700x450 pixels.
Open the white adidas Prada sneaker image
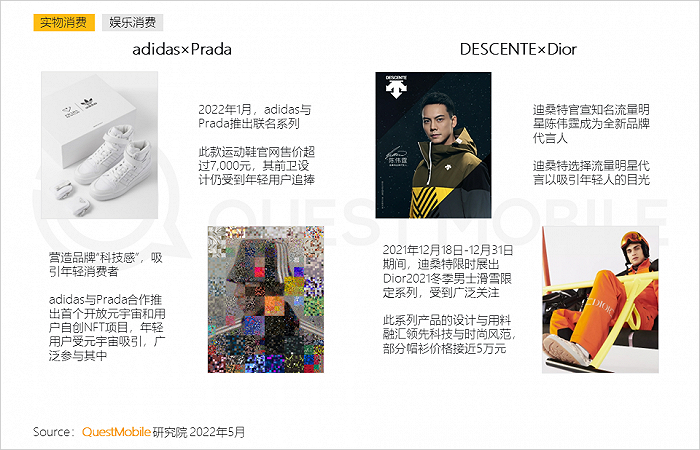(100, 145)
